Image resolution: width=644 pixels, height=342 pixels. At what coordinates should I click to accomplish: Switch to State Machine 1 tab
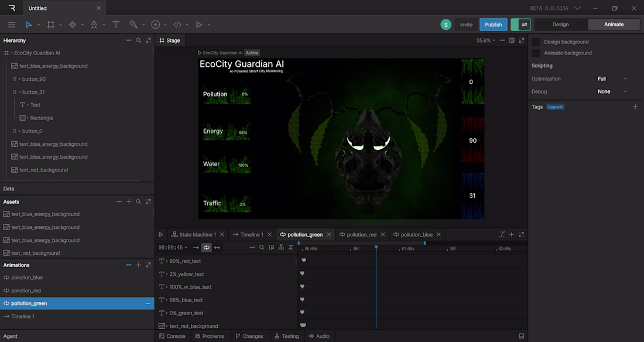[193, 234]
